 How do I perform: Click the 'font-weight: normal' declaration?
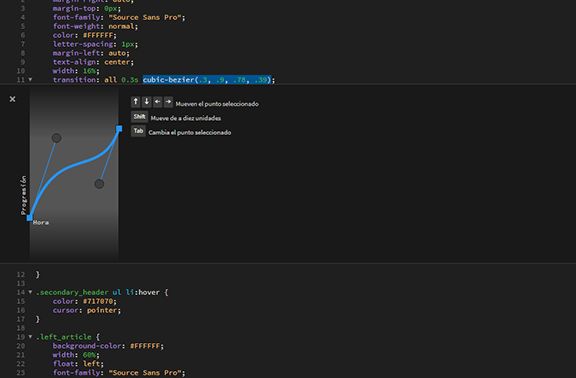[95, 26]
